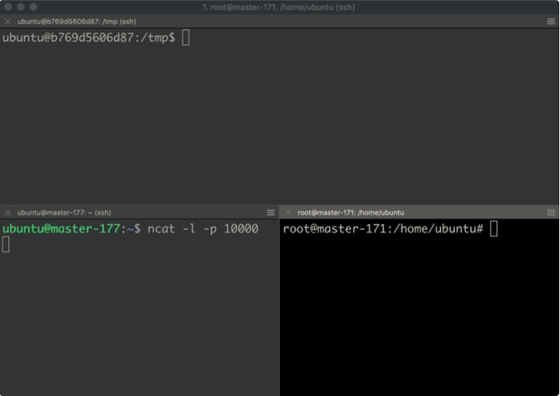
Task: Select the ubuntu@b769d5606d87: /tmp (ssh) pane title
Action: click(77, 22)
